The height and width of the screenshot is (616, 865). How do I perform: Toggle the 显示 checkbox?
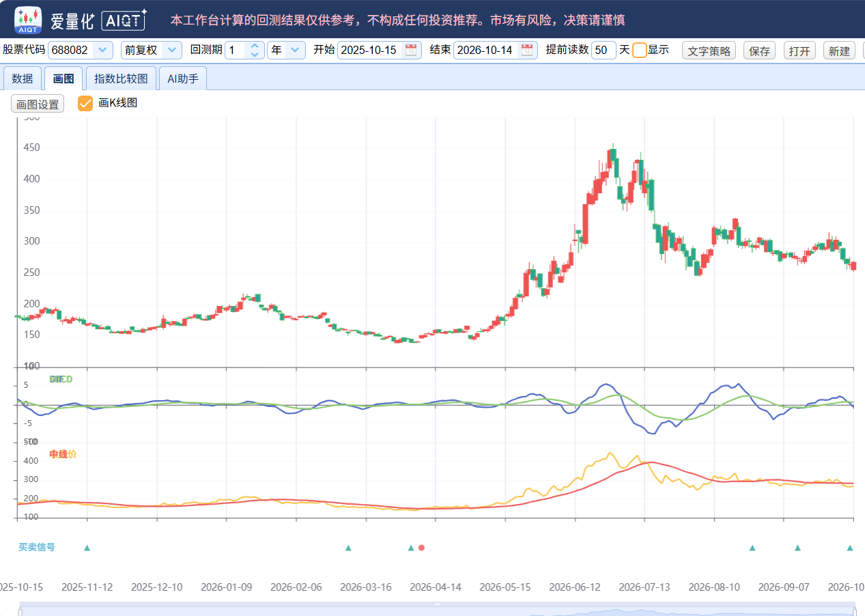click(x=640, y=50)
